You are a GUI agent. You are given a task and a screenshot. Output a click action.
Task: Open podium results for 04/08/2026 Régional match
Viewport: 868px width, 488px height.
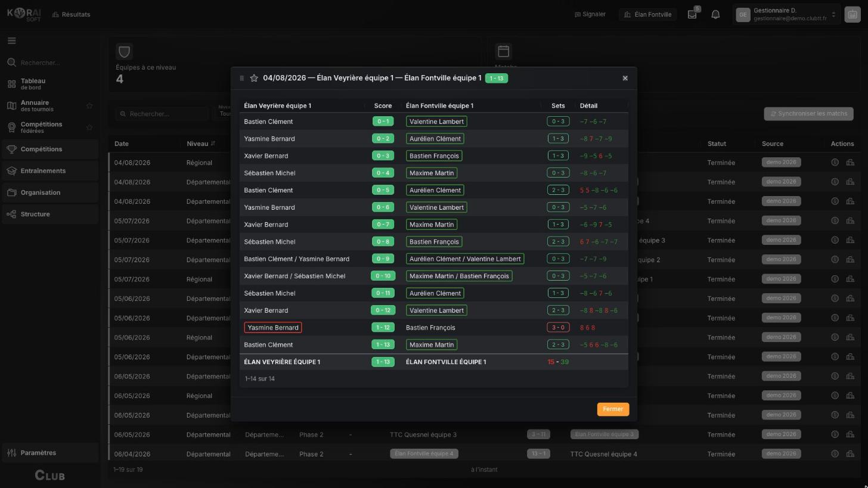[x=850, y=163]
